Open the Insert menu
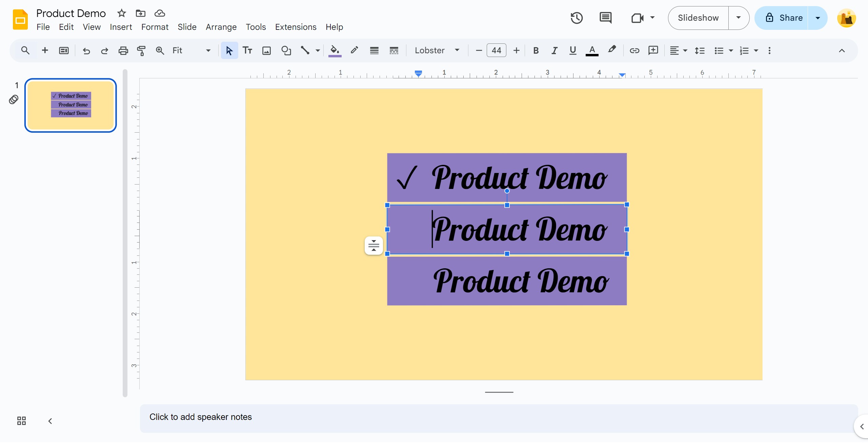Viewport: 868px width, 443px height. (121, 27)
